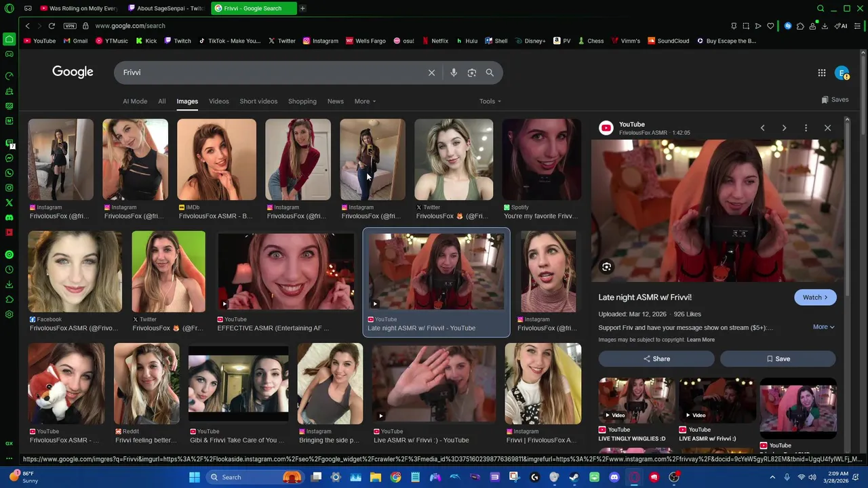This screenshot has width=868, height=488.
Task: Open the Gibi & Frivvi Take Care of You thumbnail
Action: click(x=238, y=384)
